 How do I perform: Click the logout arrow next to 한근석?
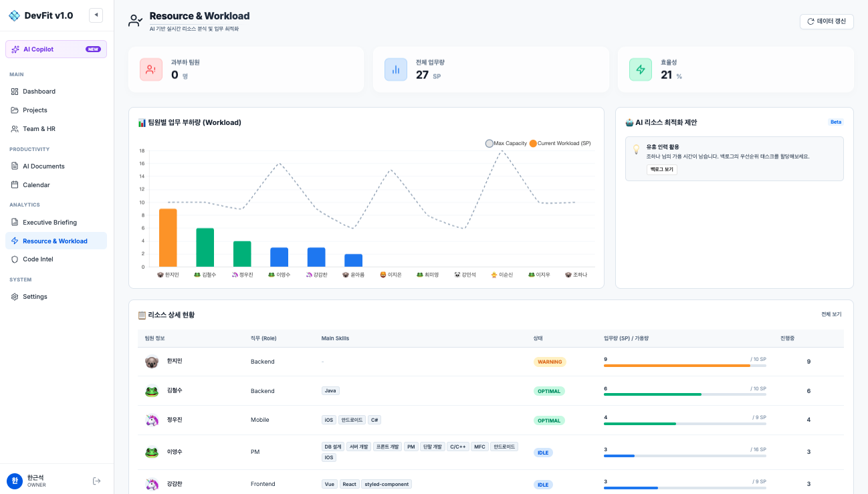(96, 481)
